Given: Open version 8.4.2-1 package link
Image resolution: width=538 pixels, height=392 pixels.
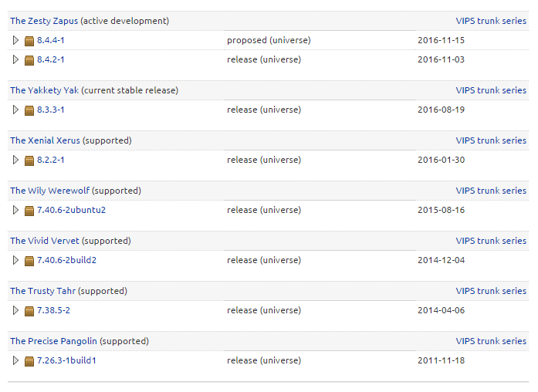Looking at the screenshot, I should (x=51, y=59).
